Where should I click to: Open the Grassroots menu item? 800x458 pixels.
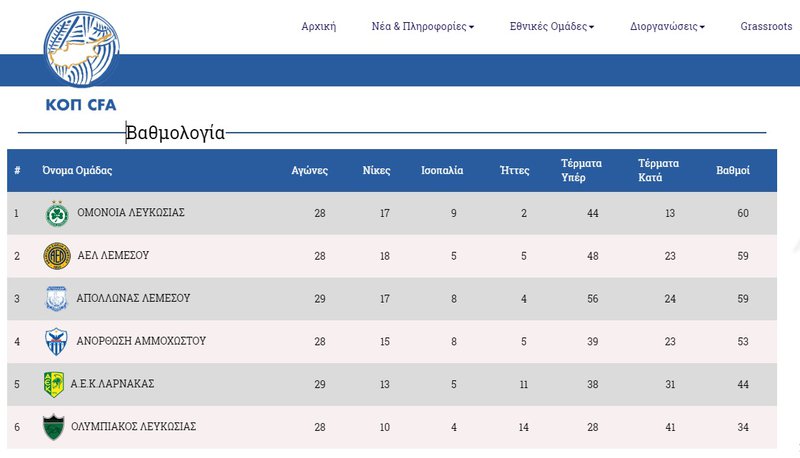point(766,27)
